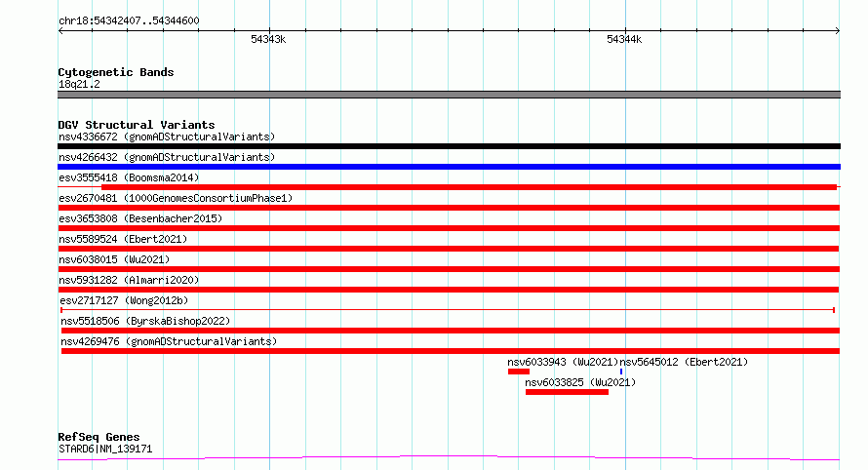Select the thin red esv2717127 variant line
The width and height of the screenshot is (868, 470).
(448, 310)
